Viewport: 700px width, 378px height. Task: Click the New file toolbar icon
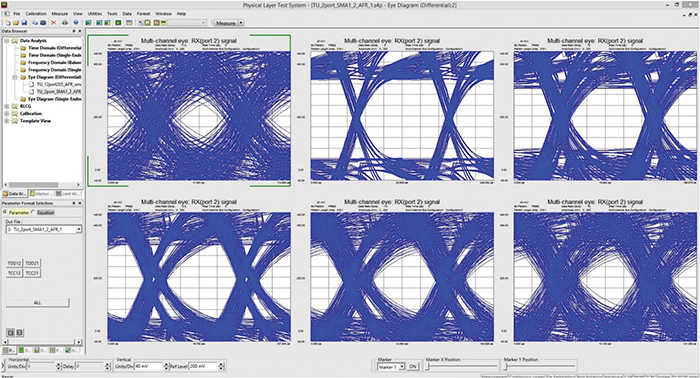(8, 23)
